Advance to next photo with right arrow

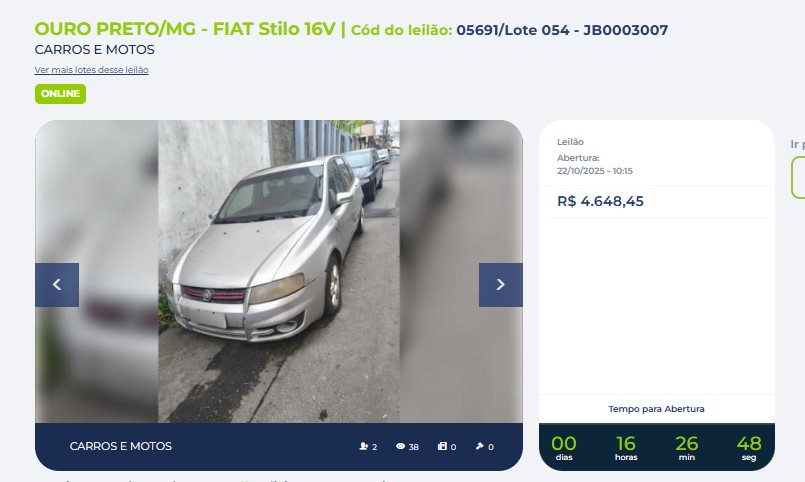(501, 285)
